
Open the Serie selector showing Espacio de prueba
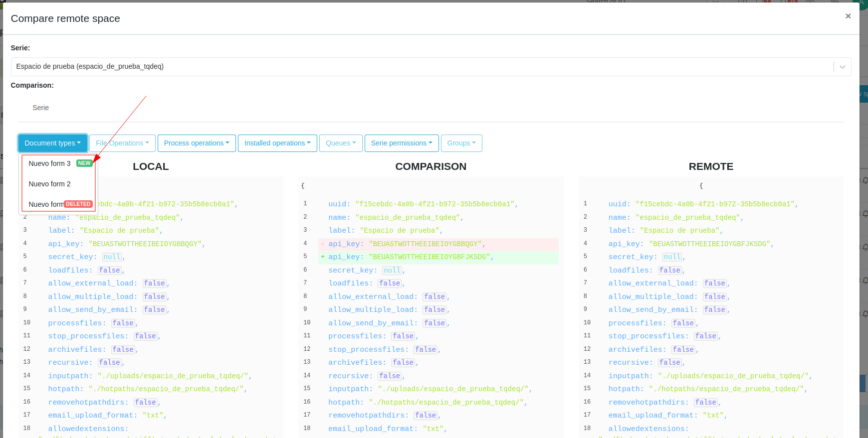(419, 67)
